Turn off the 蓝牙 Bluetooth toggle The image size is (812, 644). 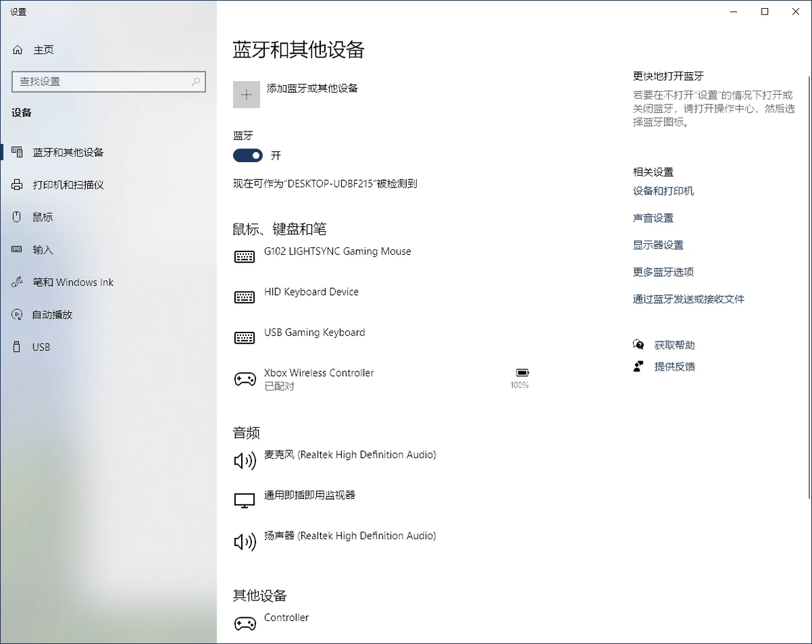[x=247, y=155]
